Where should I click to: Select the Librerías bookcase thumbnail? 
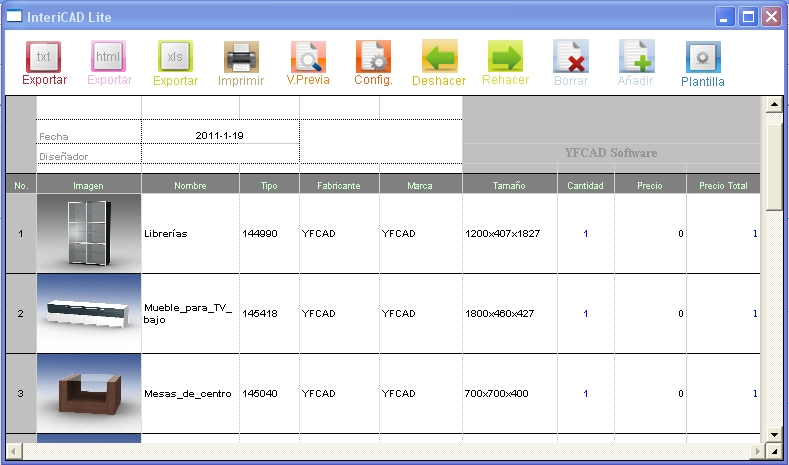tap(89, 234)
